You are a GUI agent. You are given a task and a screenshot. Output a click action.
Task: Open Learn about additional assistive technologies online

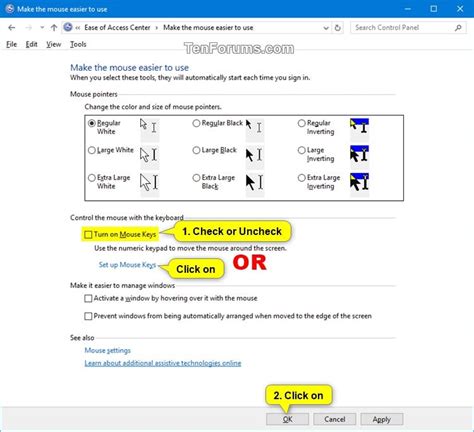(x=163, y=363)
